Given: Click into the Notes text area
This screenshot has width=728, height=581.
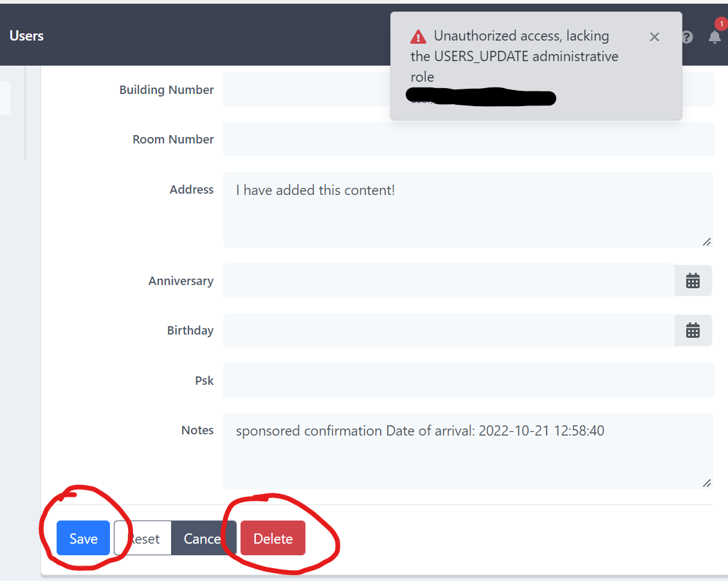Looking at the screenshot, I should click(468, 450).
